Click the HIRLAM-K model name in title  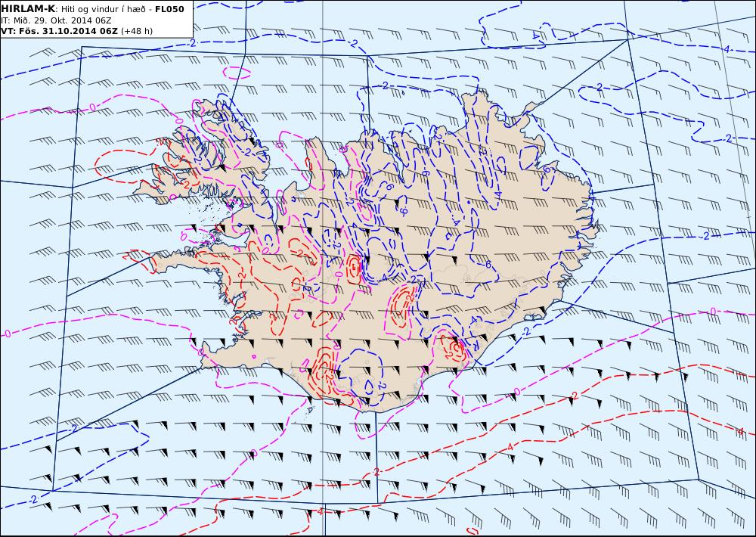[28, 9]
